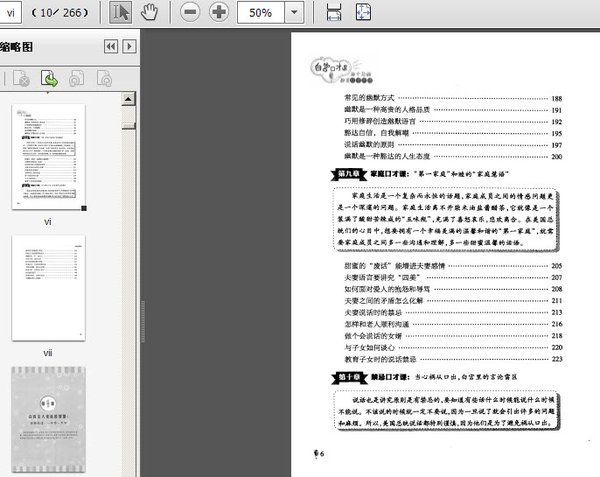This screenshot has height=477, width=600.
Task: Open the zoom level dropdown arrow
Action: click(294, 12)
